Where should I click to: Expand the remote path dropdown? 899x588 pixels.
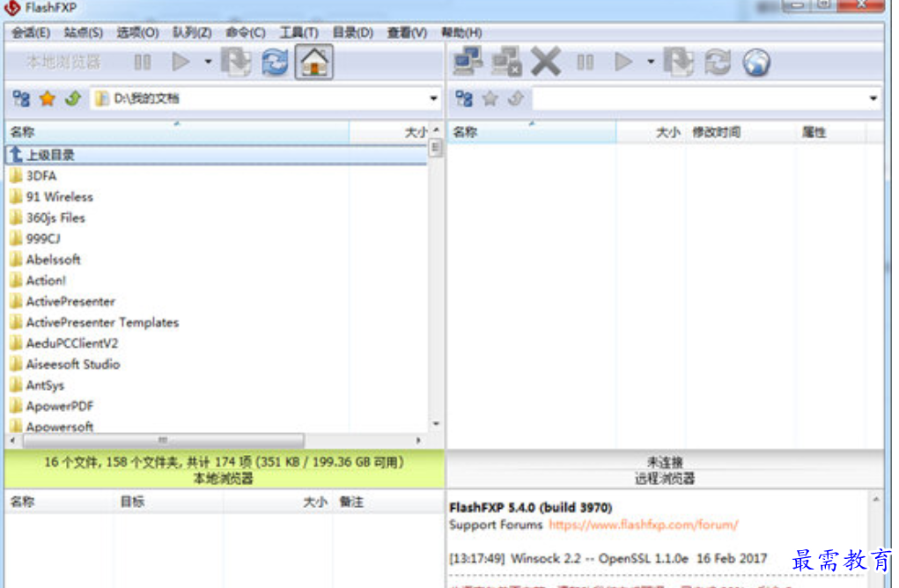[x=873, y=99]
